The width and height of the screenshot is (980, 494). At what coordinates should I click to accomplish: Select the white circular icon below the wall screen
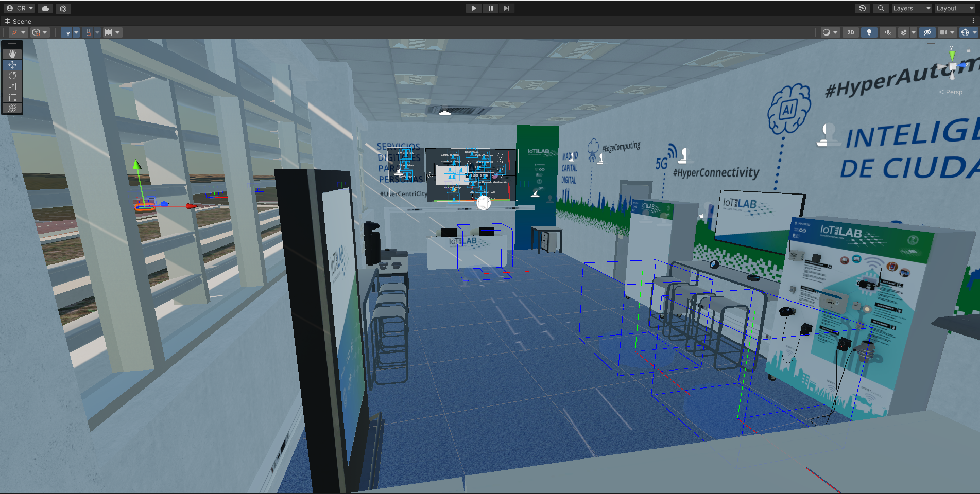tap(484, 203)
